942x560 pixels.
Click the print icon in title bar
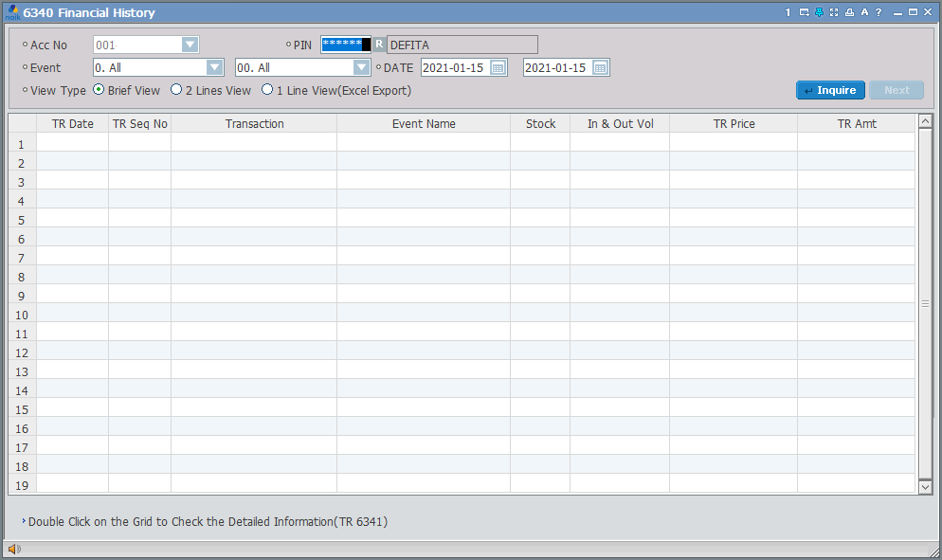[849, 12]
